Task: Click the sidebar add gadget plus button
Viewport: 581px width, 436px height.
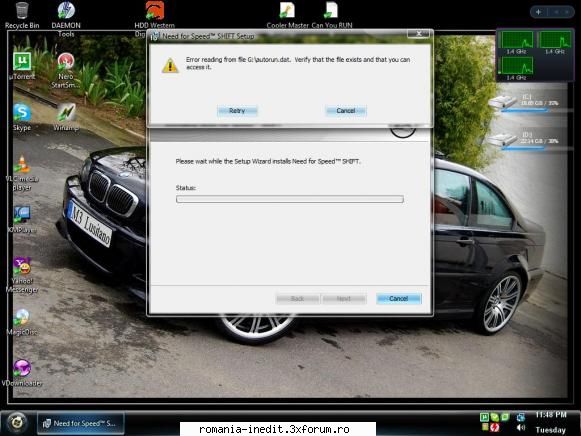Action: (538, 12)
